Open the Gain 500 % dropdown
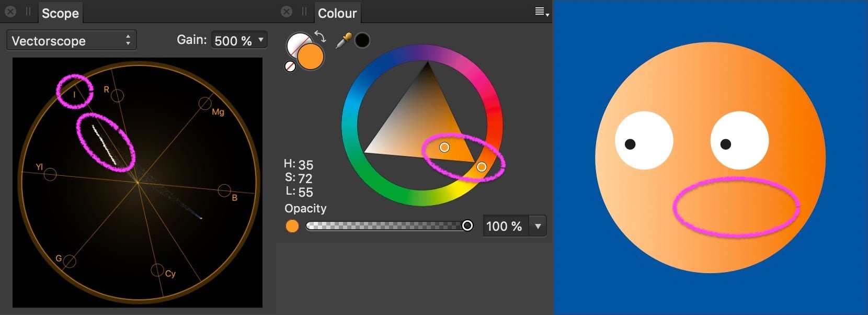The image size is (868, 315). pyautogui.click(x=239, y=40)
